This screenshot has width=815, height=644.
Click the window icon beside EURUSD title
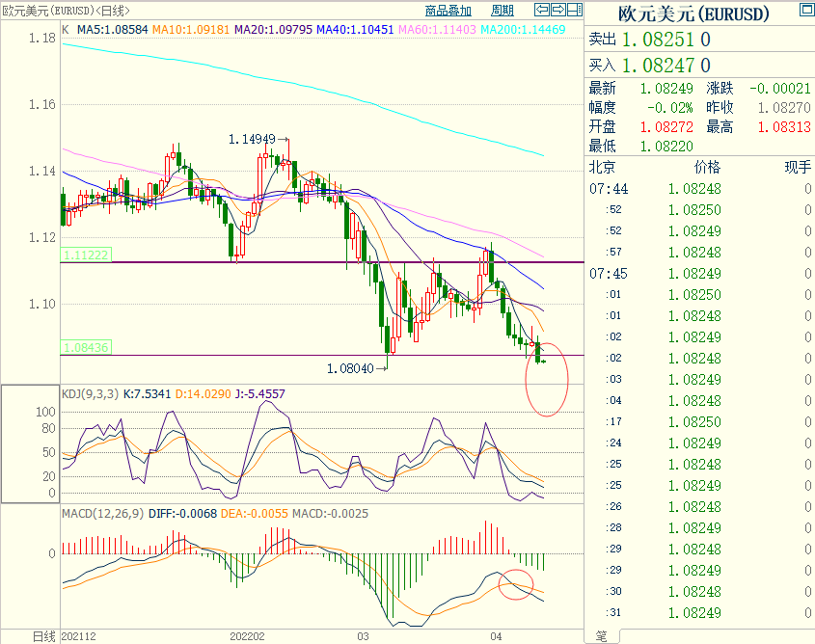[807, 10]
